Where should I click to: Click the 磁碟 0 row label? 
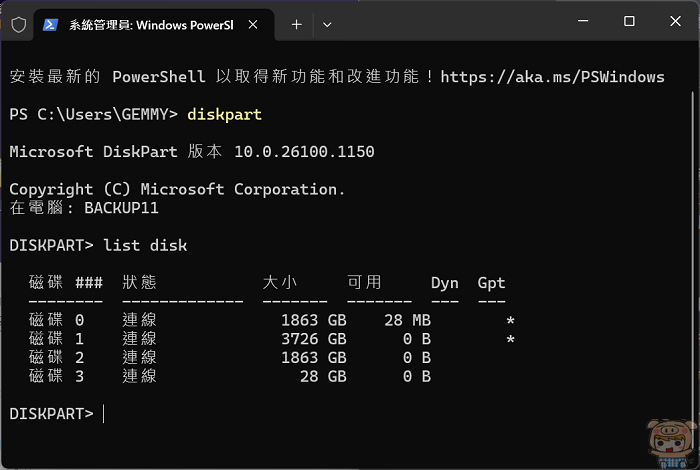pos(57,320)
